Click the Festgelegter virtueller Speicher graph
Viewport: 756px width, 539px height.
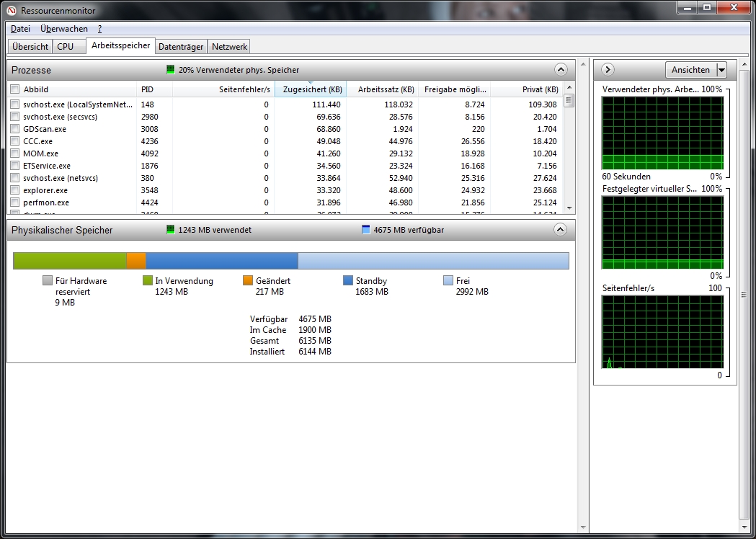(x=662, y=232)
